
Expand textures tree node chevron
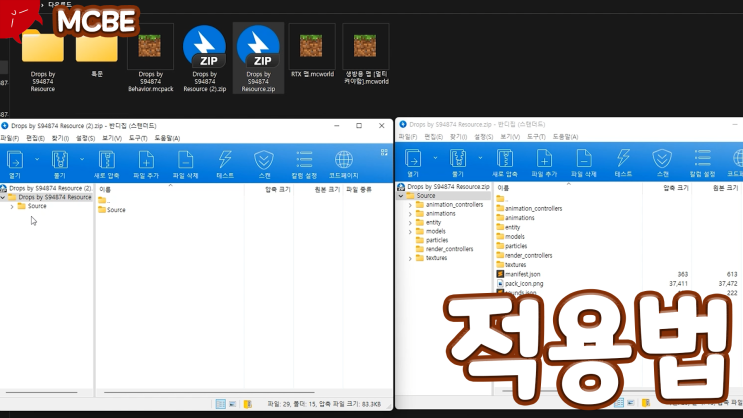[x=410, y=259]
